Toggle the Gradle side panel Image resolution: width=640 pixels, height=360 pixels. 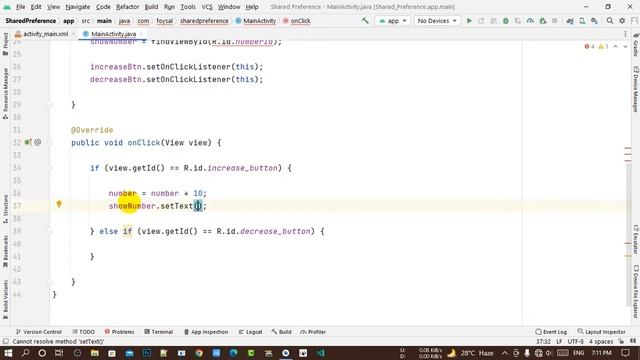[636, 44]
